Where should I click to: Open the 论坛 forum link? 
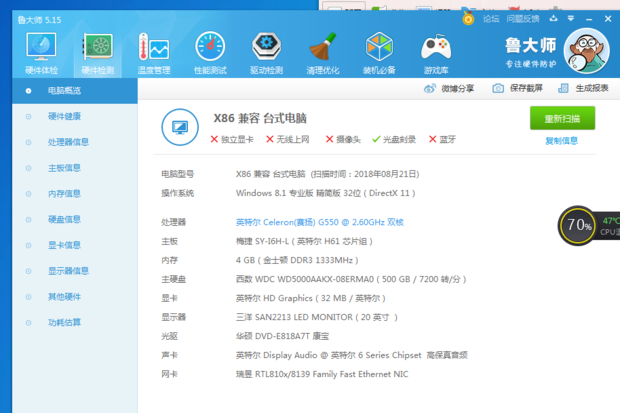click(491, 19)
